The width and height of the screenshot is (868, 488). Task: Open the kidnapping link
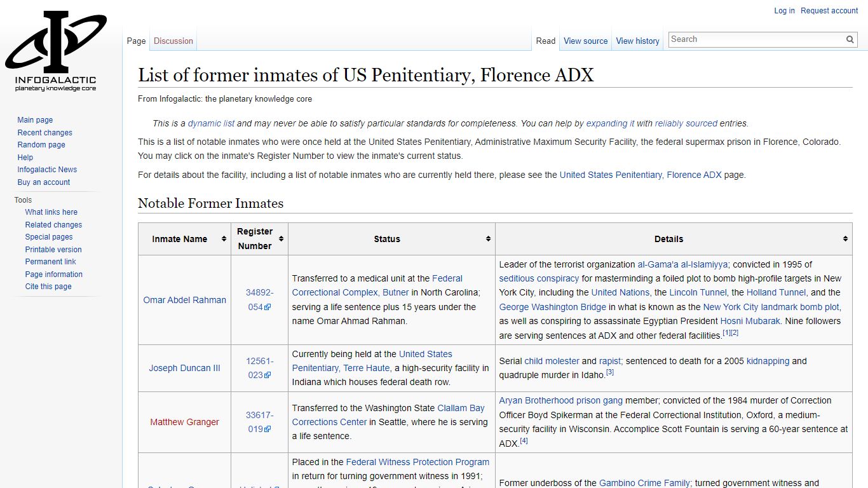(x=768, y=361)
